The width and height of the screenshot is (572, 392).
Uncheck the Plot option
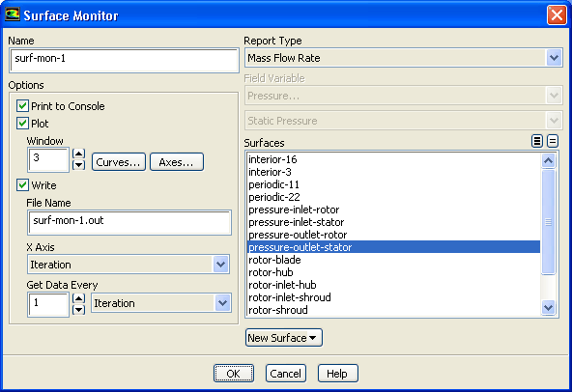click(22, 124)
